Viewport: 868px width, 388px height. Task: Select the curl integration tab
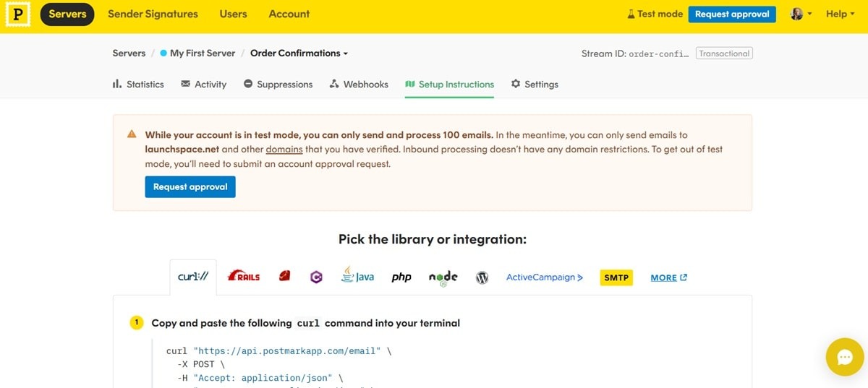pyautogui.click(x=193, y=277)
